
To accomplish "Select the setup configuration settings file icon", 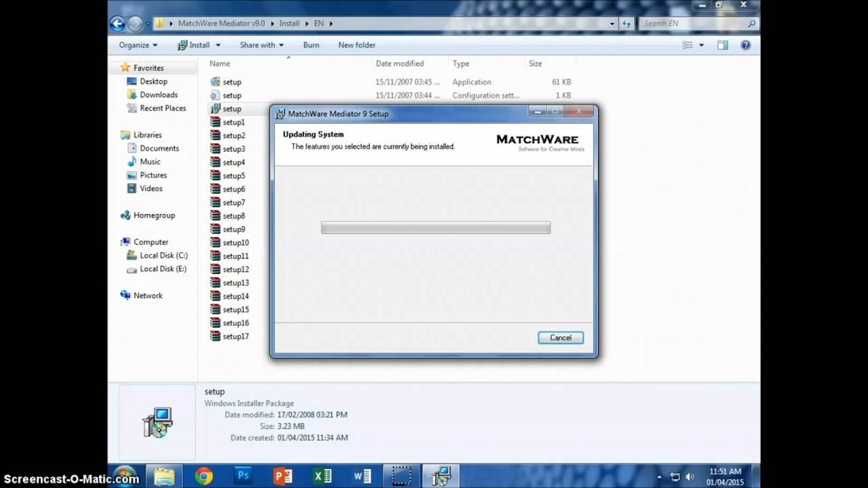I will (x=216, y=96).
